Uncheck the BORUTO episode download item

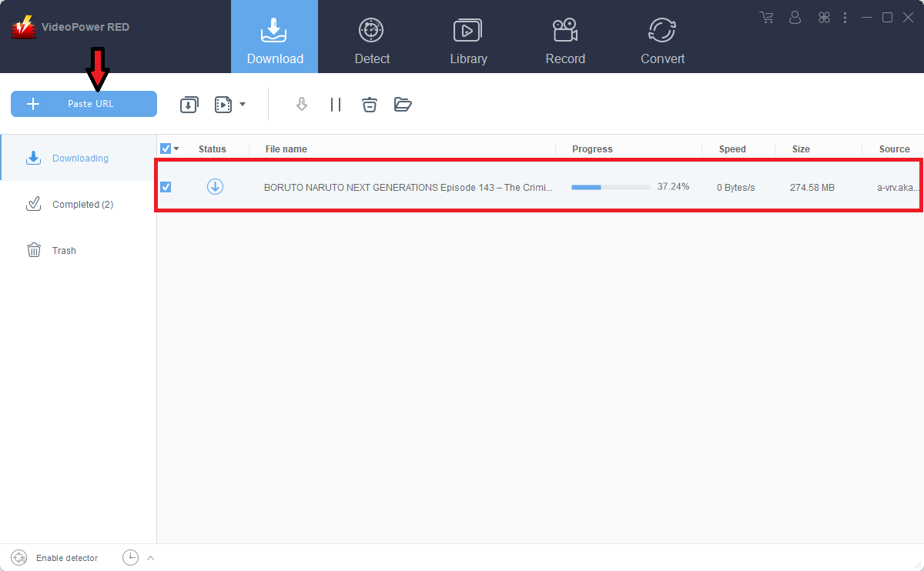[x=166, y=186]
